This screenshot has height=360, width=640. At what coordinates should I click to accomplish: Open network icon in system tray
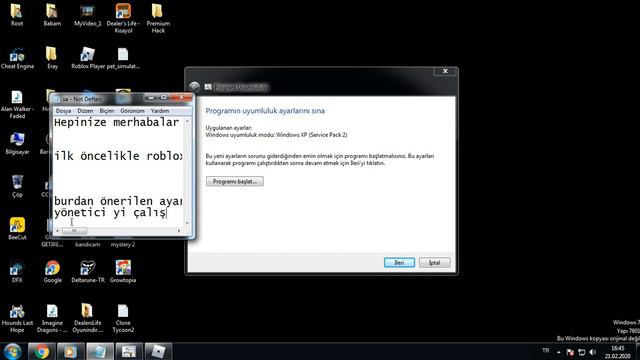click(582, 352)
